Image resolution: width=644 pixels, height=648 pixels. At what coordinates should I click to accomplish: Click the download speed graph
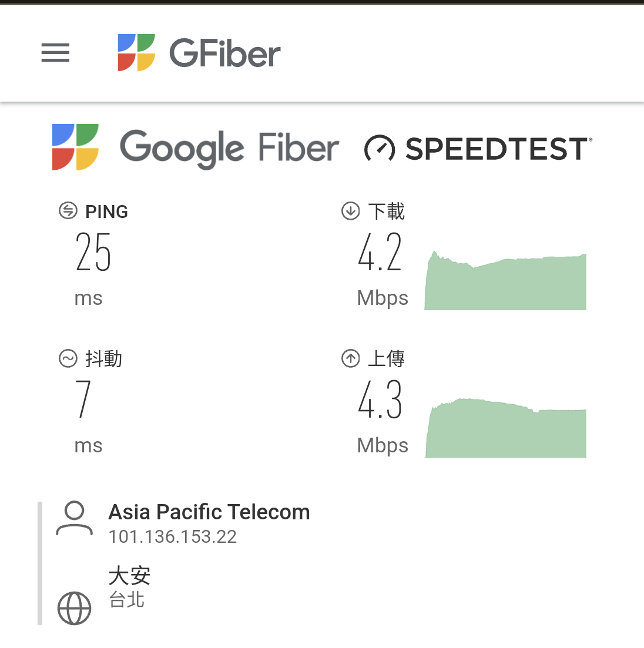coord(505,283)
